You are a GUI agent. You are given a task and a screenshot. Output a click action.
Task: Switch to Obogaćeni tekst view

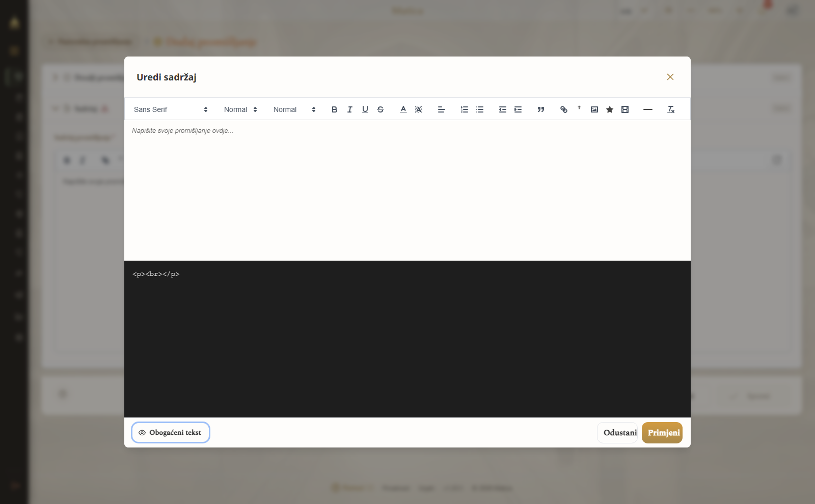(171, 433)
